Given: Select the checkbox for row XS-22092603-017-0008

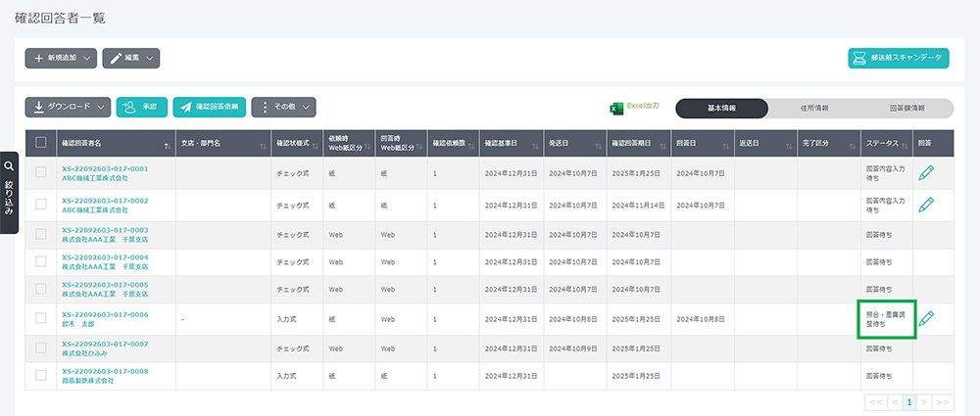Looking at the screenshot, I should click(41, 375).
